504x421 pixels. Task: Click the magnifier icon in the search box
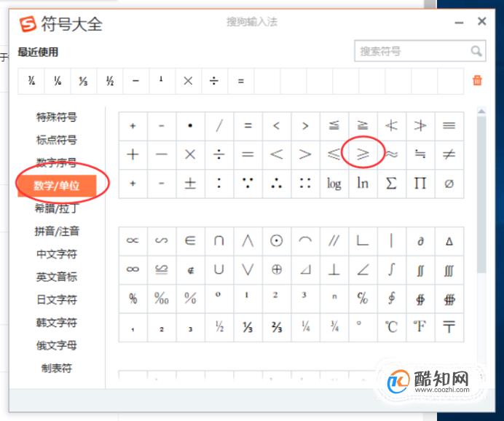476,51
